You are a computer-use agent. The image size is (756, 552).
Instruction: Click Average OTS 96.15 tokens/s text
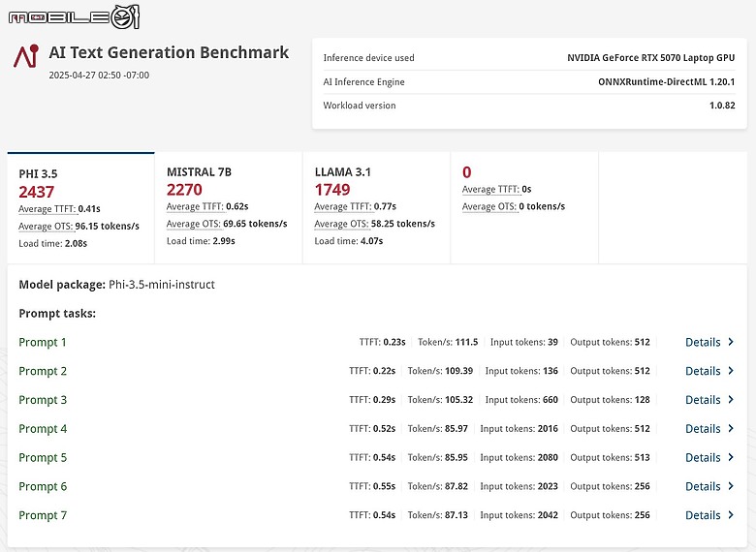pos(79,227)
